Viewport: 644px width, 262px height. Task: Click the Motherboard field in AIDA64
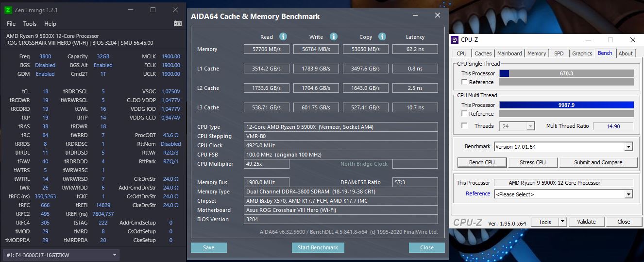[x=341, y=210]
